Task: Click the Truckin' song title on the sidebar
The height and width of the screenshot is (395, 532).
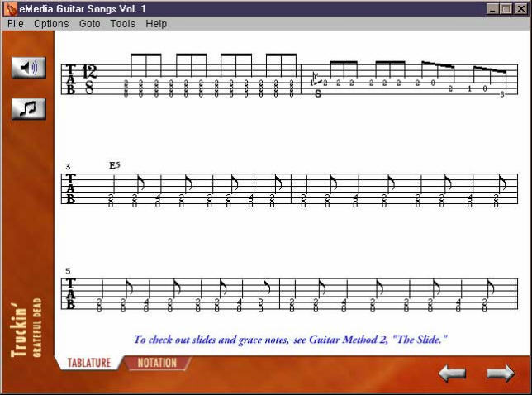Action: (x=19, y=330)
